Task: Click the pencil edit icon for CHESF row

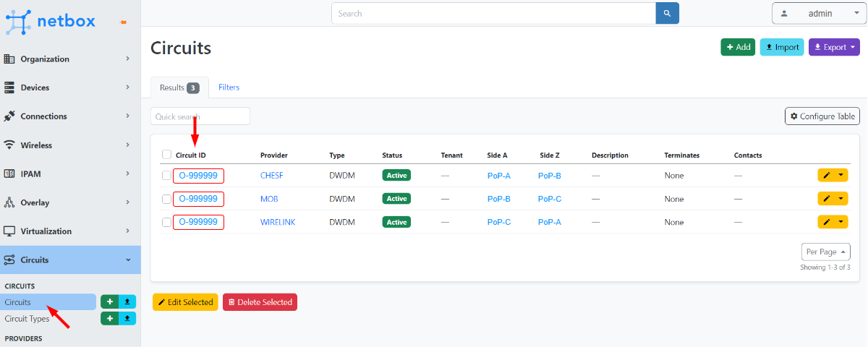Action: point(827,175)
